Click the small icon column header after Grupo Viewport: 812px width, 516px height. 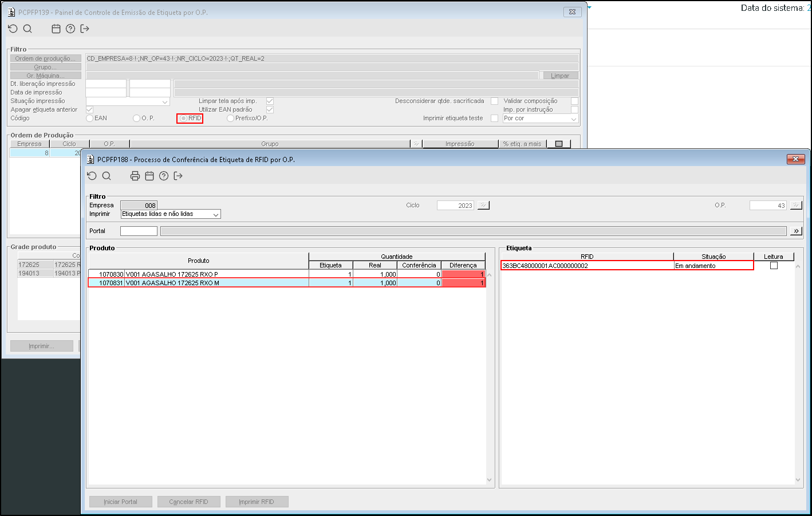coord(416,144)
